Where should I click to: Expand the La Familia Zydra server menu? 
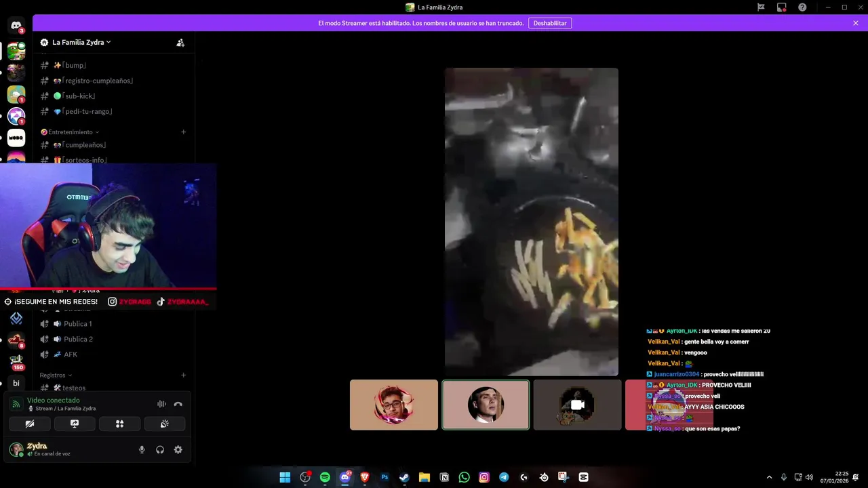(81, 42)
